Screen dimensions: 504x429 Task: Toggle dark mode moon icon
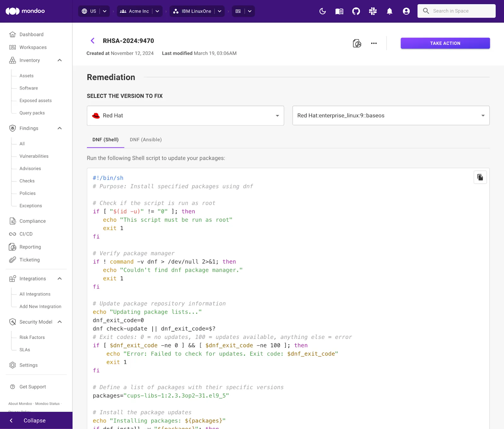coord(323,11)
